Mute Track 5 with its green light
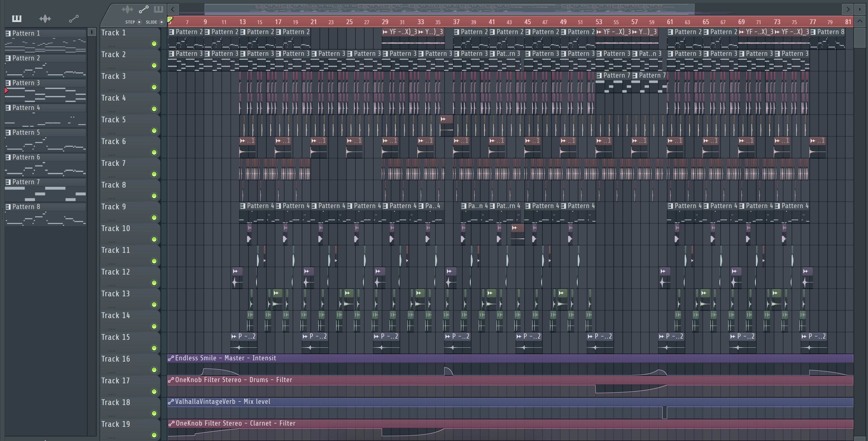Image resolution: width=868 pixels, height=441 pixels. [x=154, y=131]
